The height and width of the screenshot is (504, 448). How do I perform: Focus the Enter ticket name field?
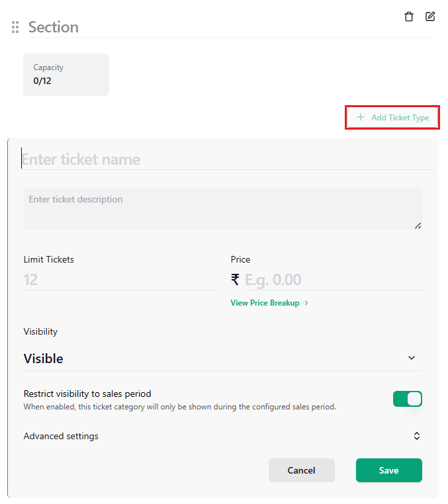pos(228,159)
